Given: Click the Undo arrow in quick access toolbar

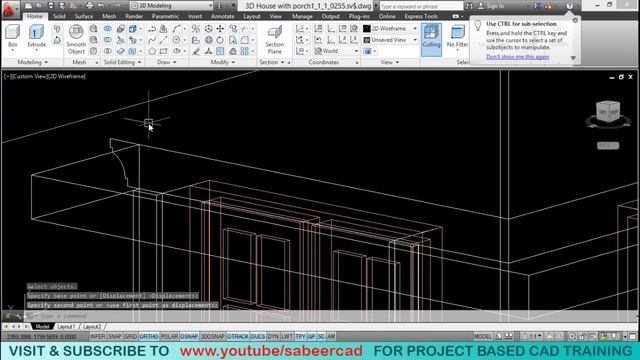Looking at the screenshot, I should [x=101, y=6].
